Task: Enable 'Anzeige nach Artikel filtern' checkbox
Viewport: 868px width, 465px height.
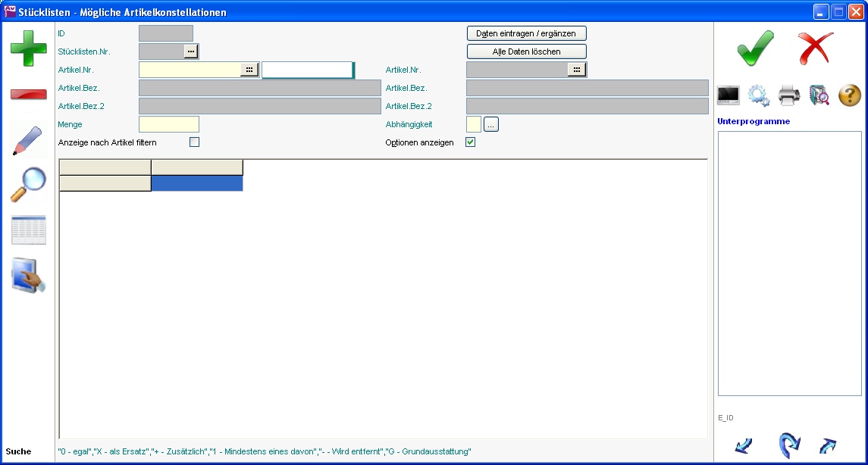Action: [x=194, y=142]
